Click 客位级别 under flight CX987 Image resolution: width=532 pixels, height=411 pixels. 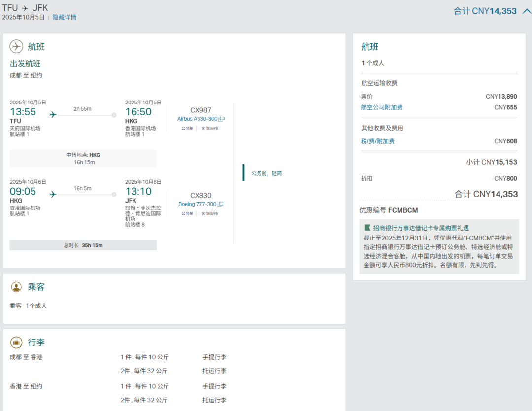pyautogui.click(x=209, y=129)
